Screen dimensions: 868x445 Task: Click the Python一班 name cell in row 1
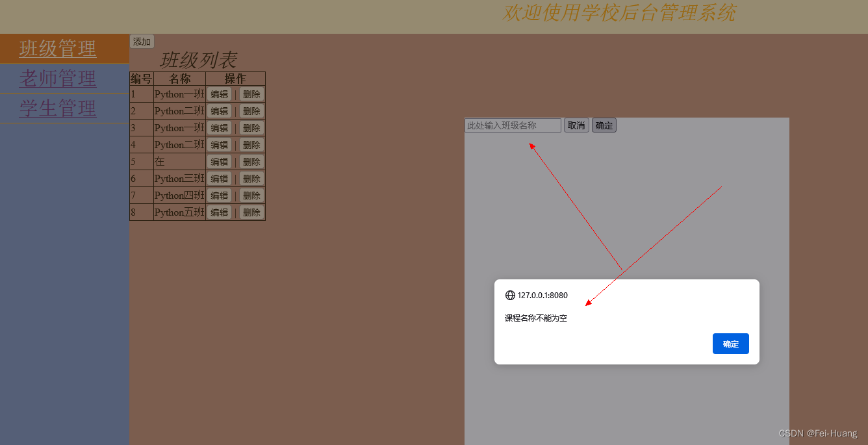pyautogui.click(x=180, y=94)
